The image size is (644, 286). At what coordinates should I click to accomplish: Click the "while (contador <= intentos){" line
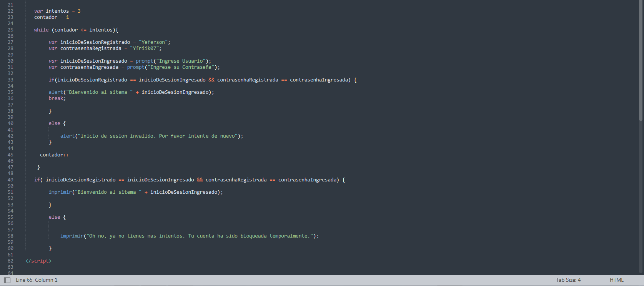coord(76,30)
